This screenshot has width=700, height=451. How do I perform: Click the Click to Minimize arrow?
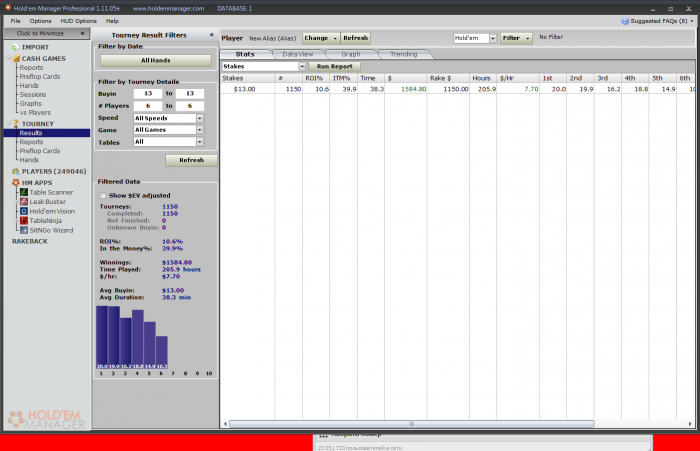click(83, 33)
